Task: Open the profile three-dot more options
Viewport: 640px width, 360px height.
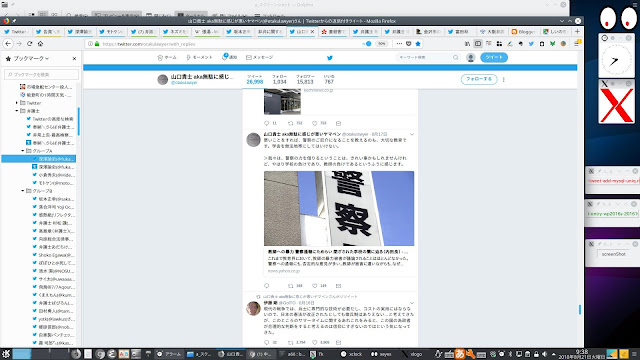Action: click(x=504, y=80)
